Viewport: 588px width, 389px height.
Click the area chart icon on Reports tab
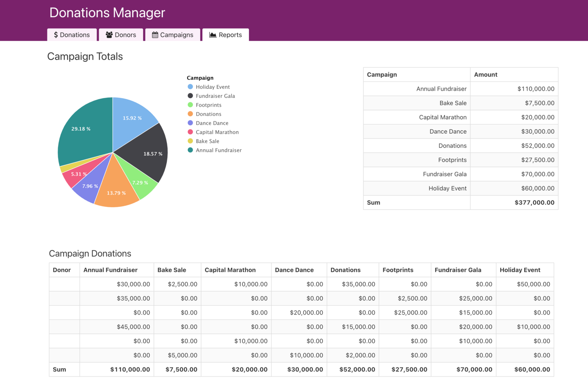click(x=213, y=35)
